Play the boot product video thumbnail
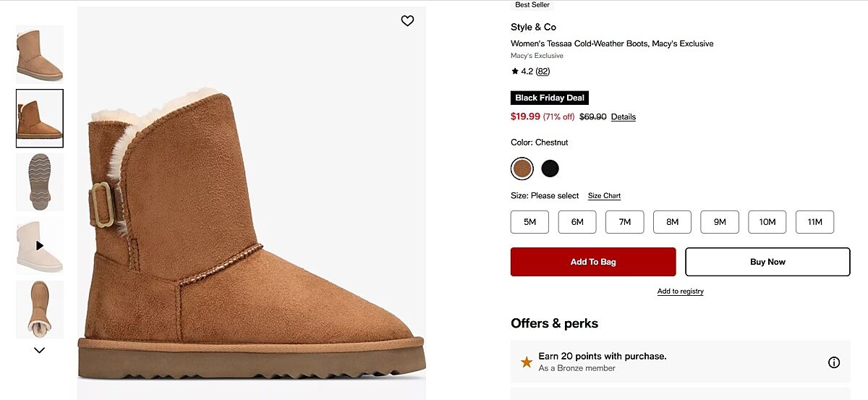This screenshot has width=868, height=400. pos(40,245)
